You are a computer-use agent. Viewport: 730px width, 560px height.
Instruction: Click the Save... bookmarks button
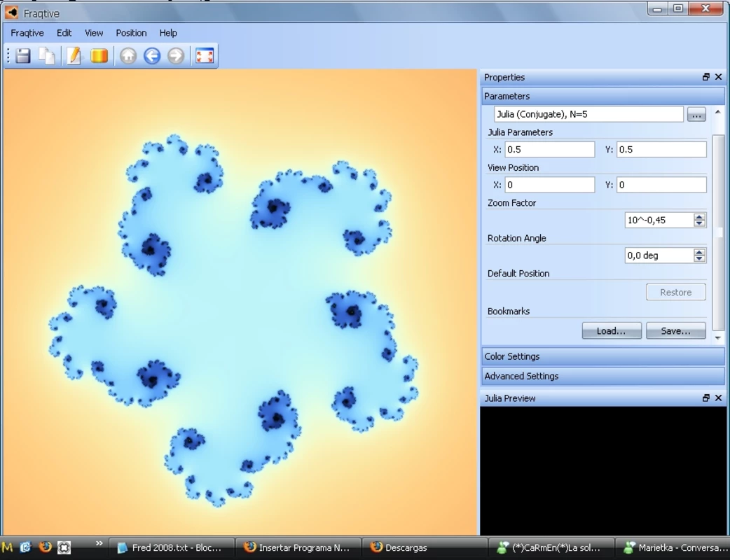coord(676,330)
